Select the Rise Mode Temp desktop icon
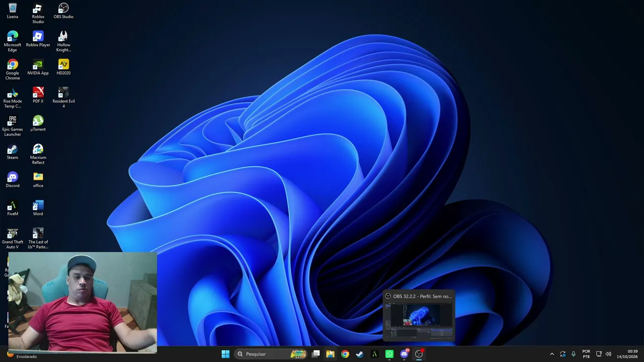 click(13, 98)
